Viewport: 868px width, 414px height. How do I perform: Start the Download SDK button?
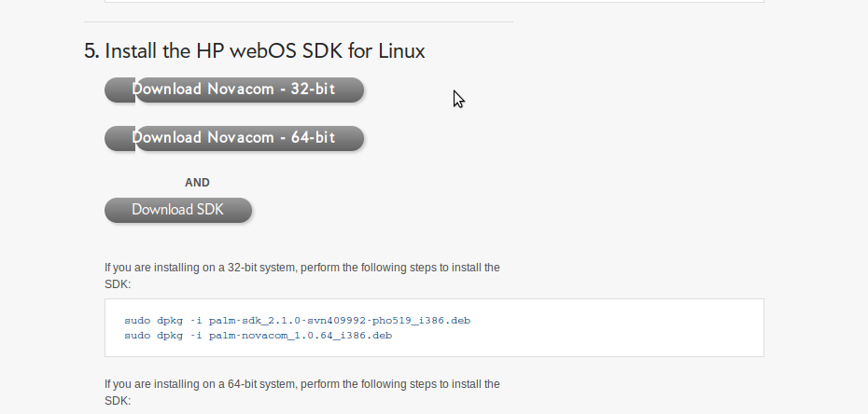178,210
